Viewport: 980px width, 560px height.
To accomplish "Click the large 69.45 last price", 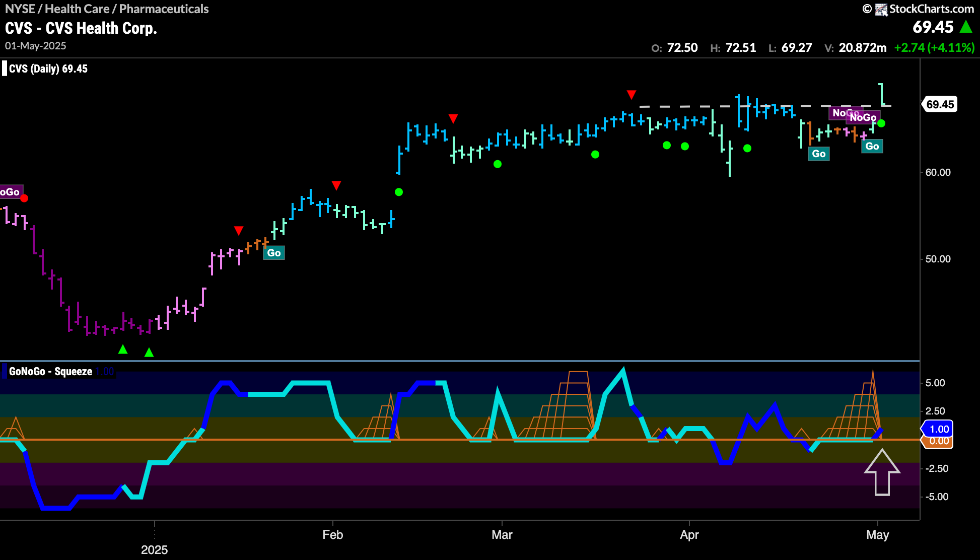I will pos(933,27).
